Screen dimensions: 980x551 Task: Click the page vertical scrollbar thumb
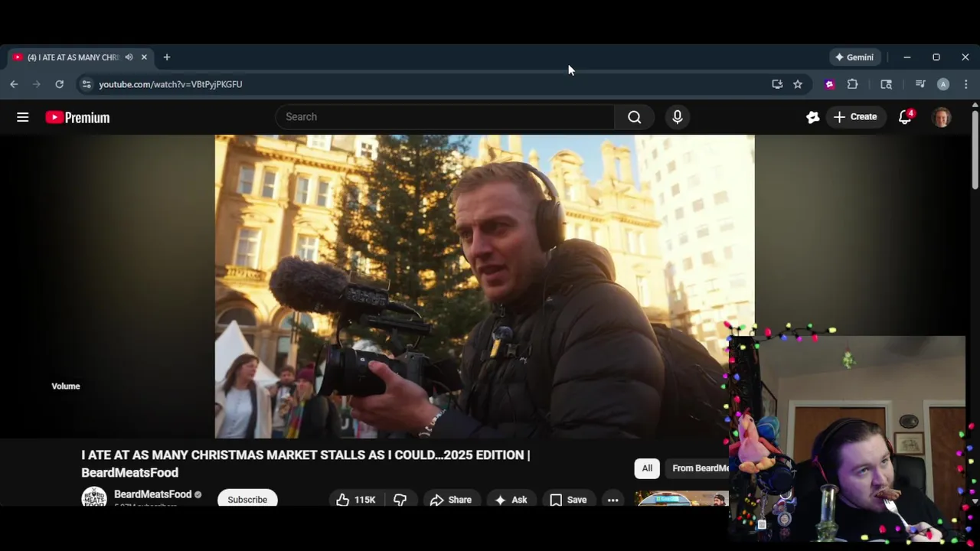tap(975, 150)
